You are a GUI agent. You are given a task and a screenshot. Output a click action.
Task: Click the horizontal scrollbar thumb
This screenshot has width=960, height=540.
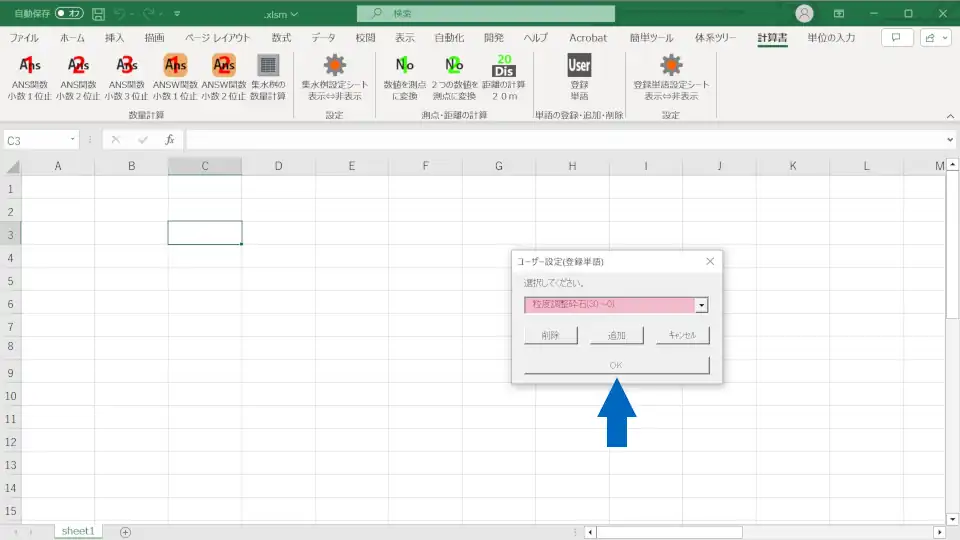670,533
